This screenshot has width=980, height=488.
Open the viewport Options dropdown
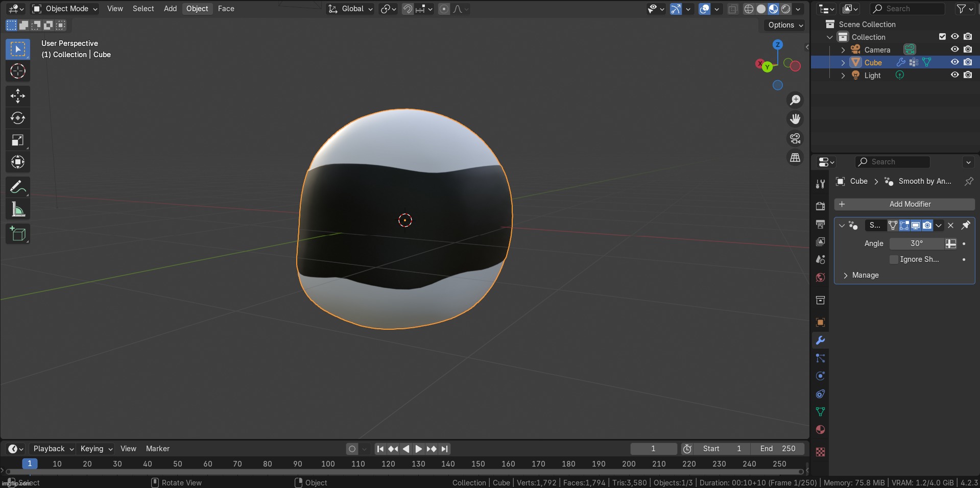coord(785,25)
